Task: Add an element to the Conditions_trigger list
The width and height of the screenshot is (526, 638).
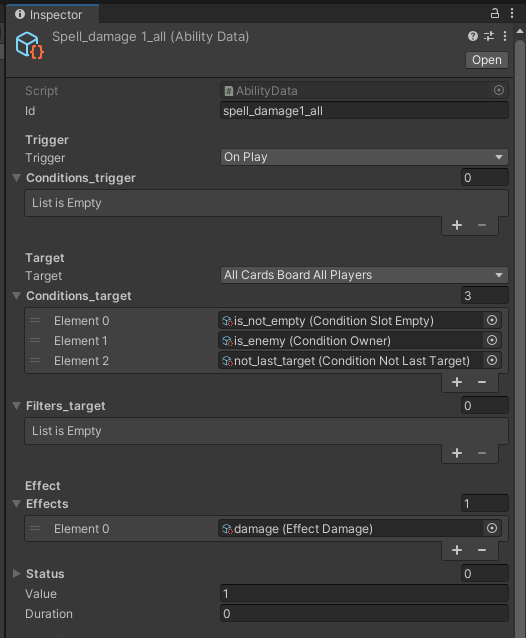Action: tap(457, 225)
